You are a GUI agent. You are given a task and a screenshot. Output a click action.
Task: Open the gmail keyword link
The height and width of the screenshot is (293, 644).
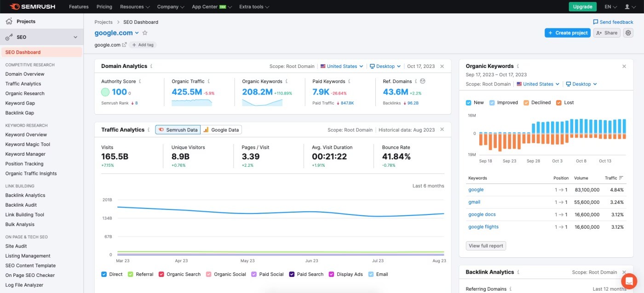click(x=474, y=202)
